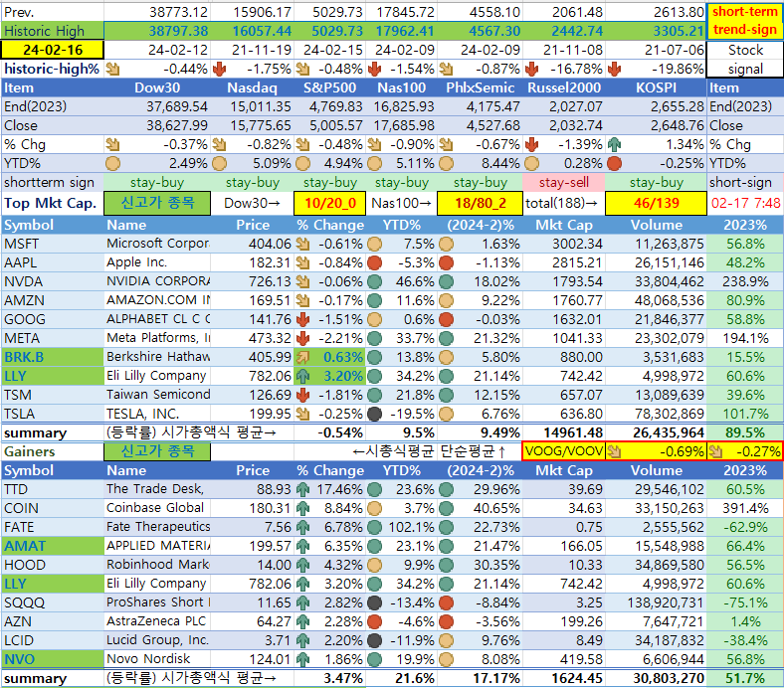Click the green up arrow on LLY 3.20% in Top Mkt Cap
This screenshot has height=688, width=784.
302,376
